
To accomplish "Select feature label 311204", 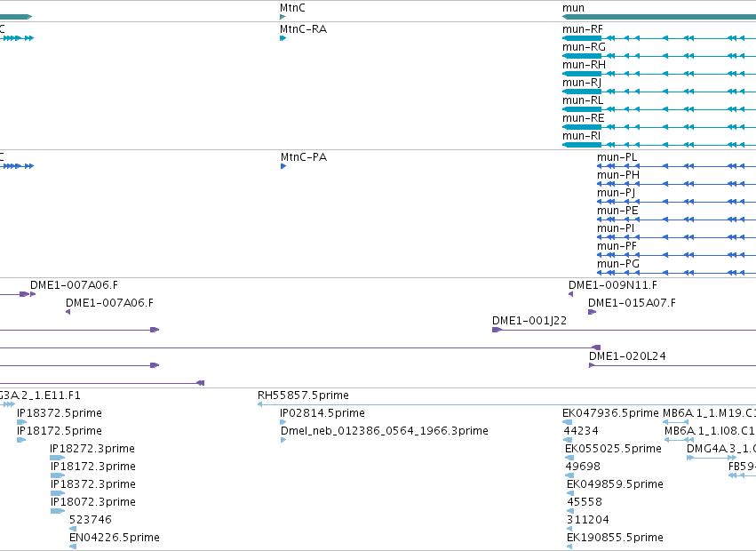I will pos(588,520).
